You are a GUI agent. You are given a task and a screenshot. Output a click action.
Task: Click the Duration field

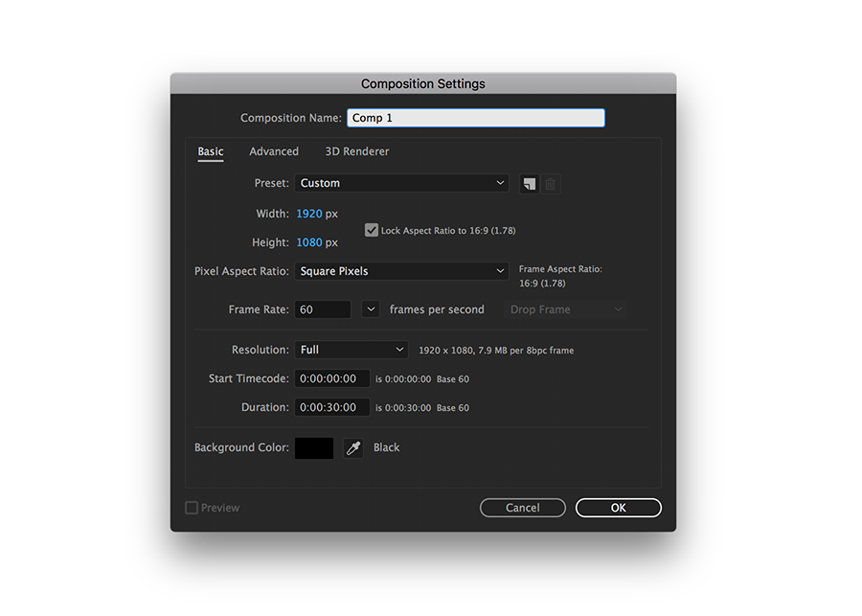332,407
